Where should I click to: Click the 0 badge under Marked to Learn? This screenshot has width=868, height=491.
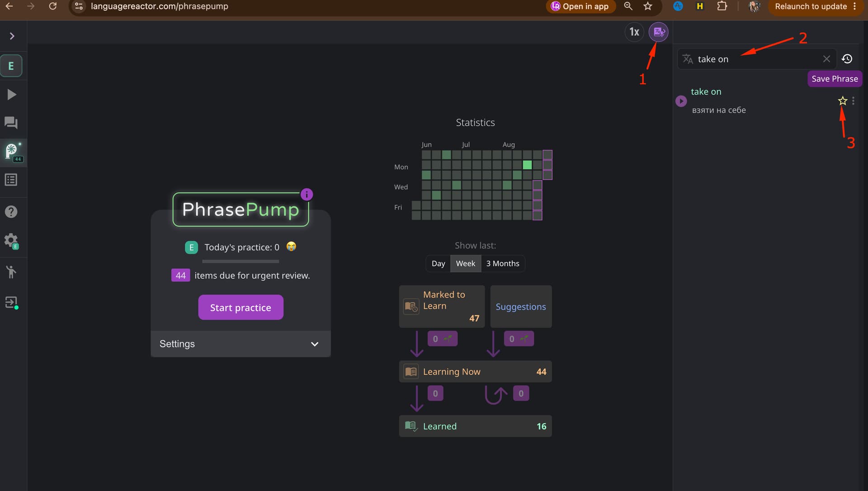tap(443, 338)
